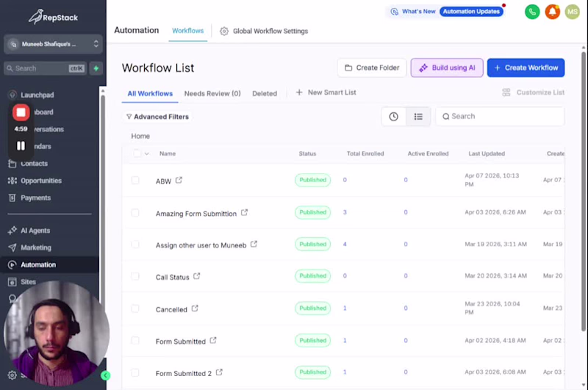
Task: Switch to the clock history view icon
Action: click(393, 117)
